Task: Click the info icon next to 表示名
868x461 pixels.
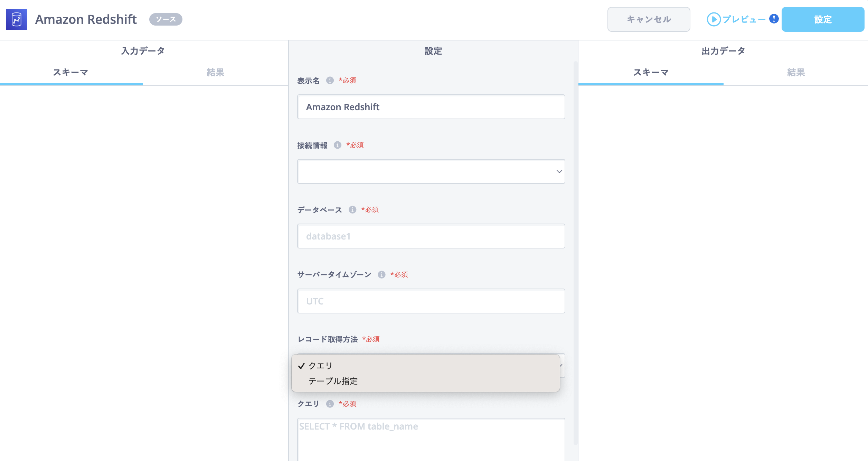Action: point(330,81)
